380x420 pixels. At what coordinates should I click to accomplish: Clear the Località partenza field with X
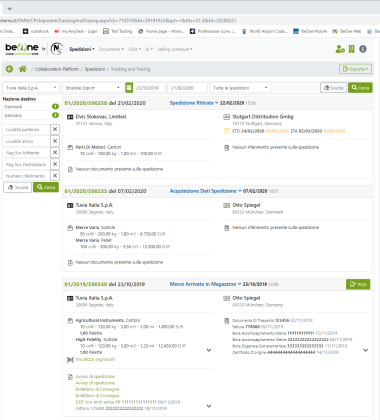[55, 129]
